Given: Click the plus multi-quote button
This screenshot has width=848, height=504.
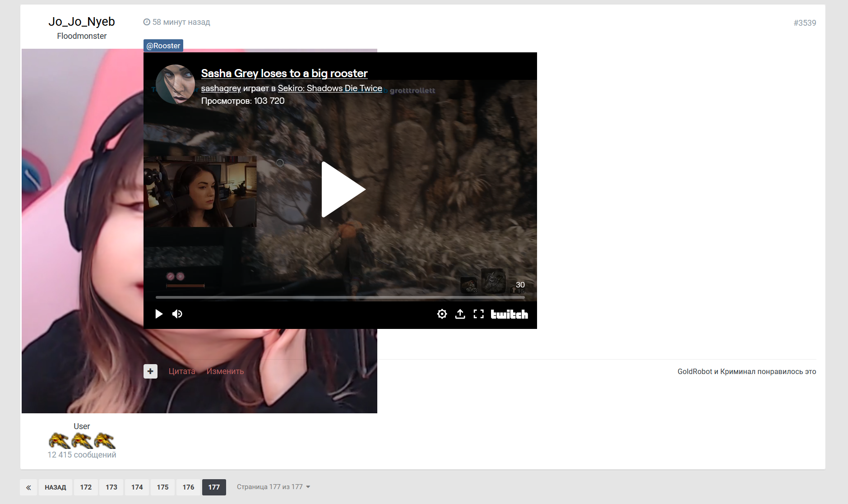Looking at the screenshot, I should 150,371.
